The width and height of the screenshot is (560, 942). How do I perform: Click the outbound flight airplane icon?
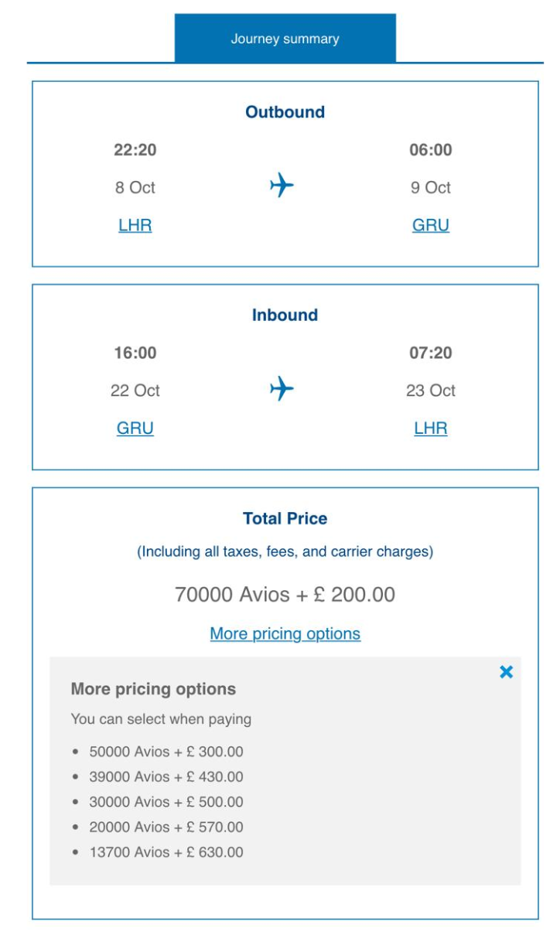(x=282, y=186)
